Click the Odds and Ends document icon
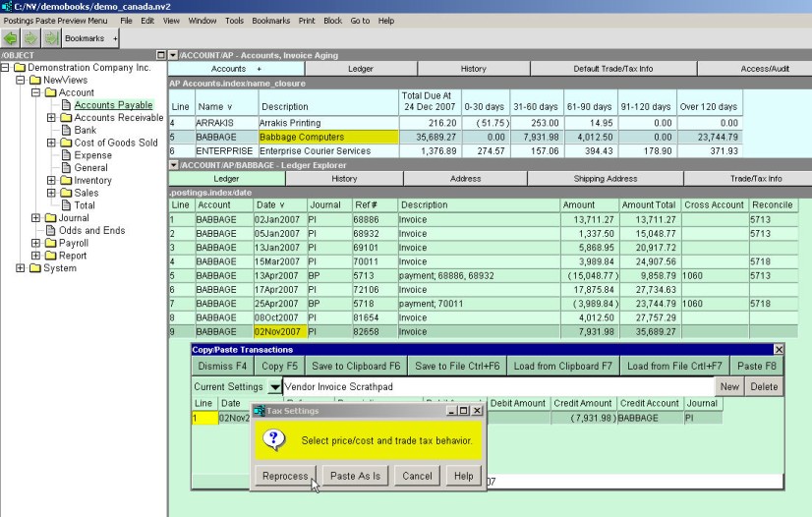Screen dimensions: 812x517 coord(50,231)
